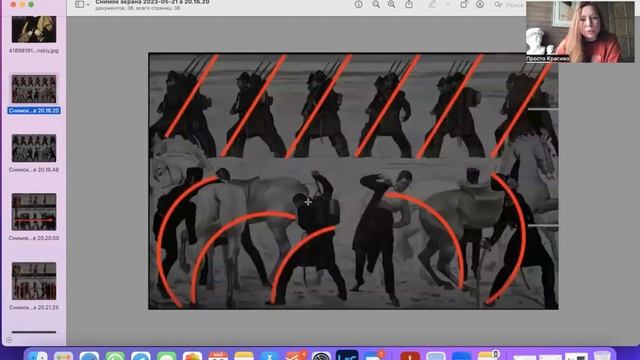Open the sidebar view options dropdown
This screenshot has height=360, width=640.
pyautogui.click(x=82, y=4)
